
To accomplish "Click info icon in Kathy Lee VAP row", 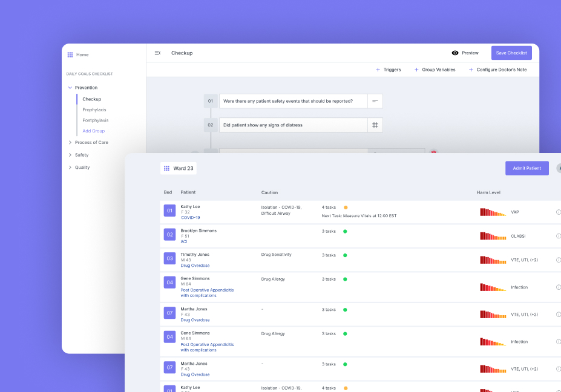I will tap(559, 212).
